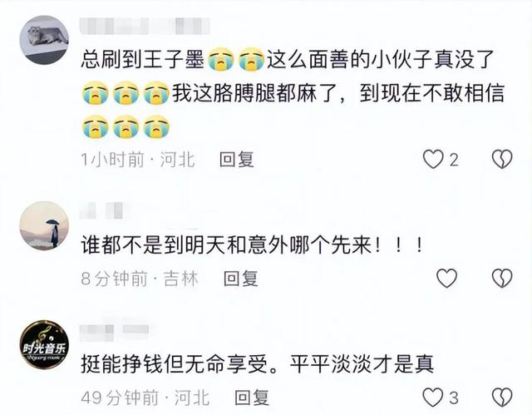The width and height of the screenshot is (532, 415).
Task: Dislike the comment posted from 河北 1小时前
Action: pyautogui.click(x=502, y=159)
